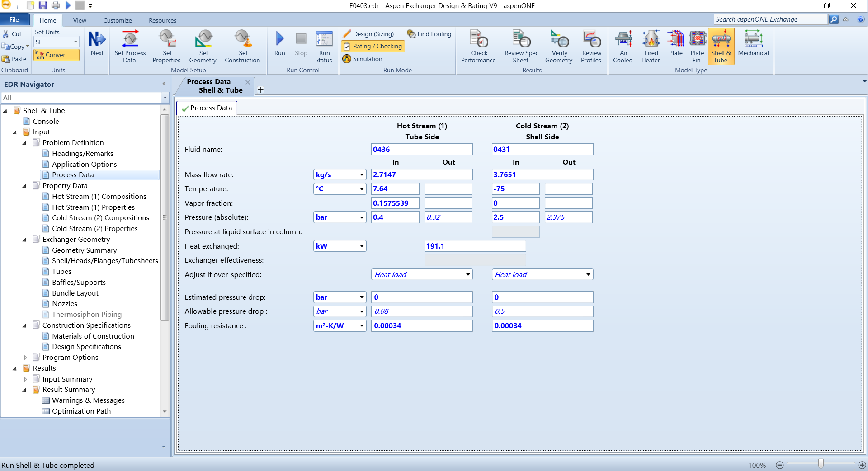Click zoom out minus button
The image size is (868, 471).
click(x=779, y=465)
